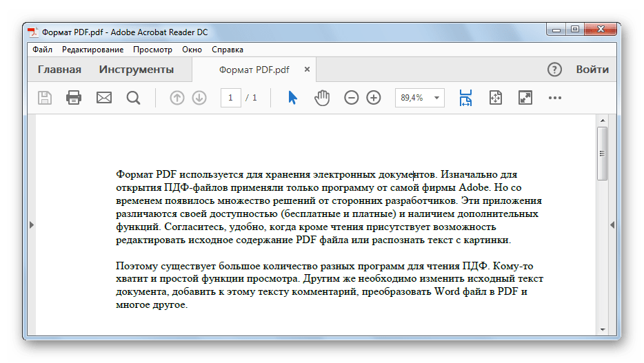Open the Find text magnifier icon

click(x=134, y=98)
